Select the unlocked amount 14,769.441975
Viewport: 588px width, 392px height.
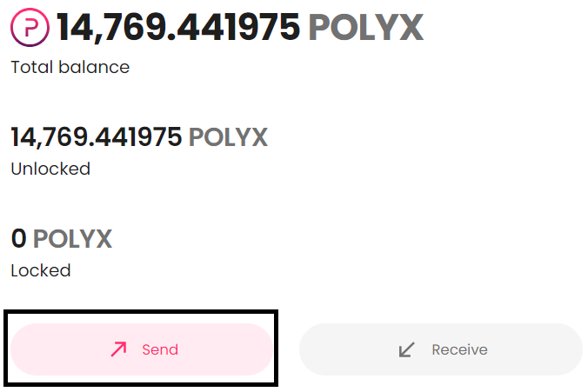[97, 137]
